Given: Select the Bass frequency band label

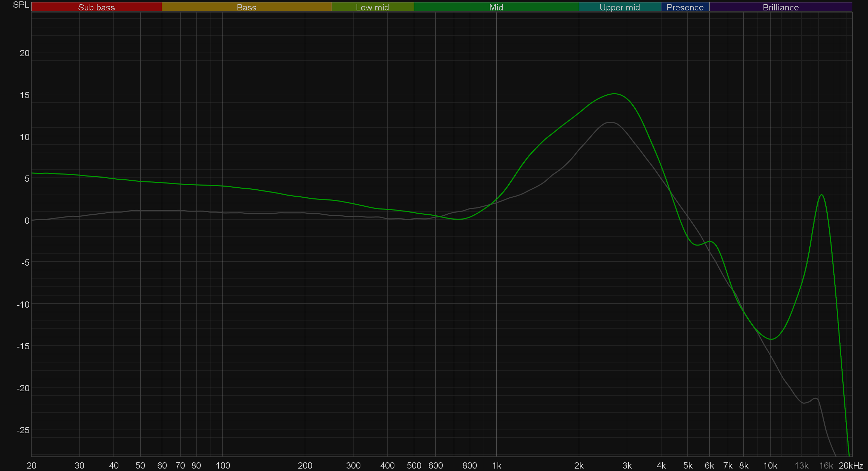Looking at the screenshot, I should pyautogui.click(x=247, y=7).
